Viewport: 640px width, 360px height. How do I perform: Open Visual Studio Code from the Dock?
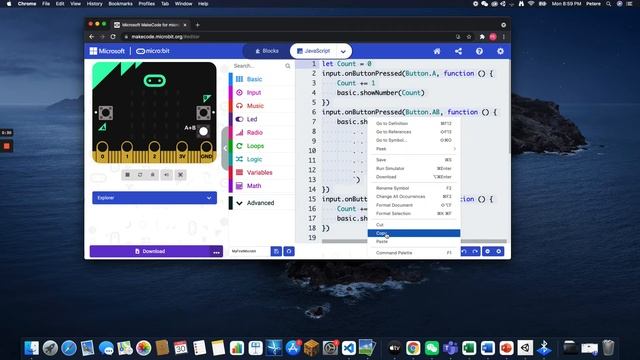(x=349, y=348)
